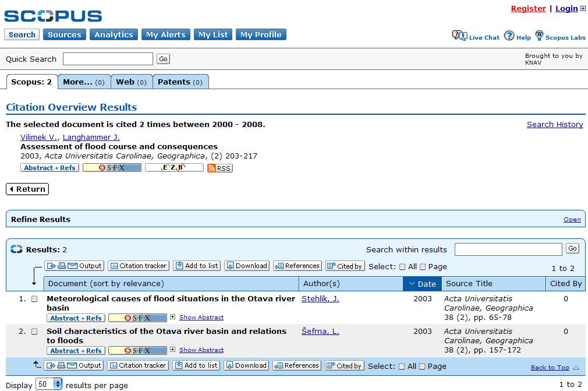Image resolution: width=588 pixels, height=391 pixels.
Task: Sort by Document column header
Action: click(171, 284)
